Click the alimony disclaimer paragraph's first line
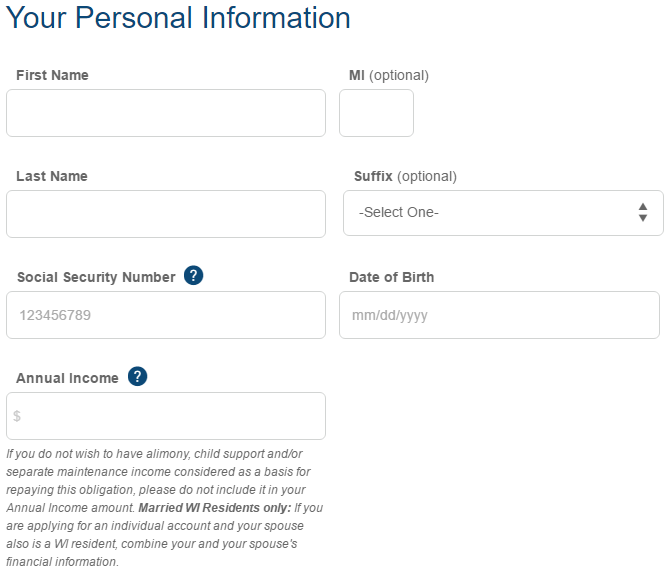667x573 pixels. (x=154, y=454)
